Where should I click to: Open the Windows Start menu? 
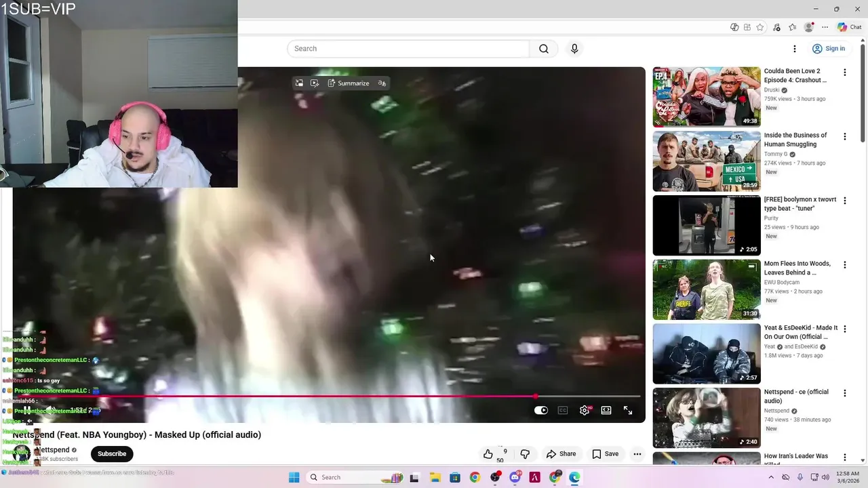point(294,477)
